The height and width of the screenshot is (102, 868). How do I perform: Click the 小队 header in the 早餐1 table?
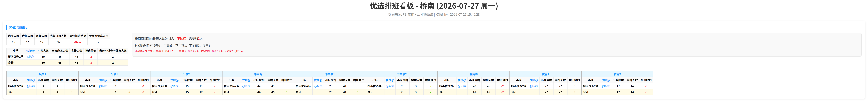(x=88, y=80)
